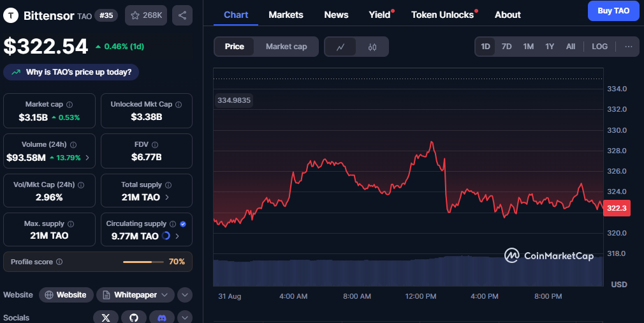Click the $93.58M volume value
The width and height of the screenshot is (644, 323).
pos(26,158)
